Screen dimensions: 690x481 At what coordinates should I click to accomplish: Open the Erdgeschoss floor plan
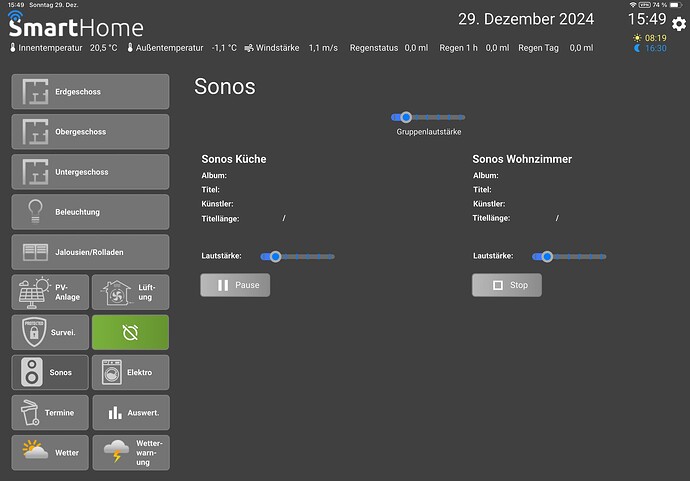90,92
